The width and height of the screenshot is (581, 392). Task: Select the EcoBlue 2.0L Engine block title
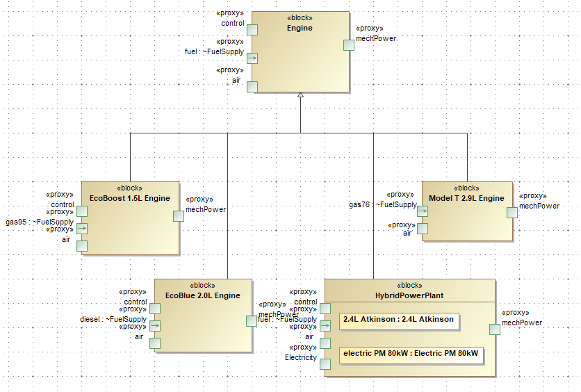203,295
